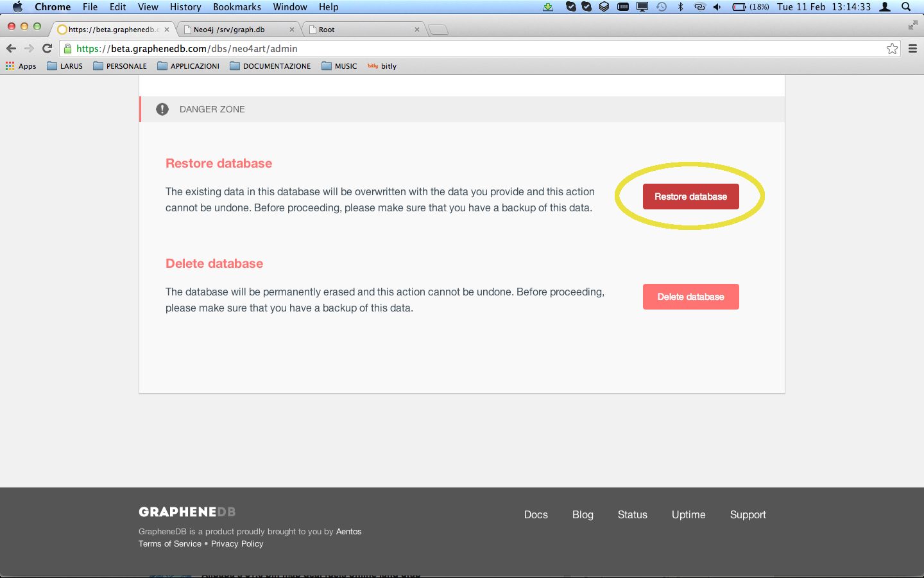Open the View menu
924x578 pixels.
click(148, 7)
